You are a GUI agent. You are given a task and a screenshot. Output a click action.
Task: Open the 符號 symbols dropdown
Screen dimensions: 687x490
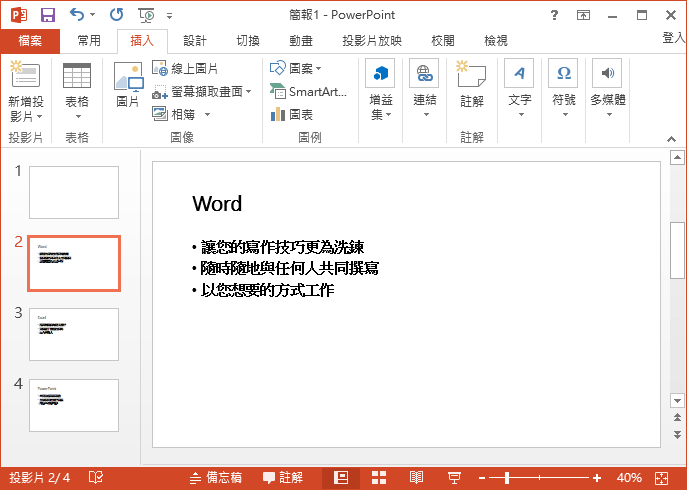[564, 89]
